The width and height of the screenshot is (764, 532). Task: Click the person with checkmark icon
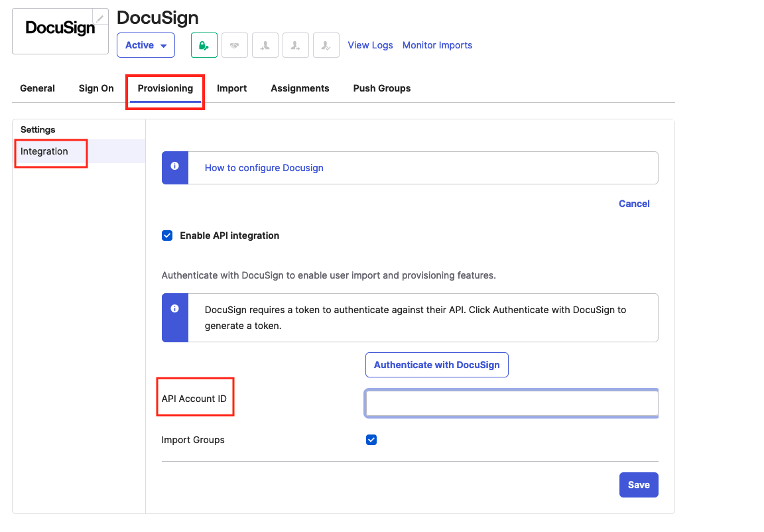pyautogui.click(x=326, y=46)
